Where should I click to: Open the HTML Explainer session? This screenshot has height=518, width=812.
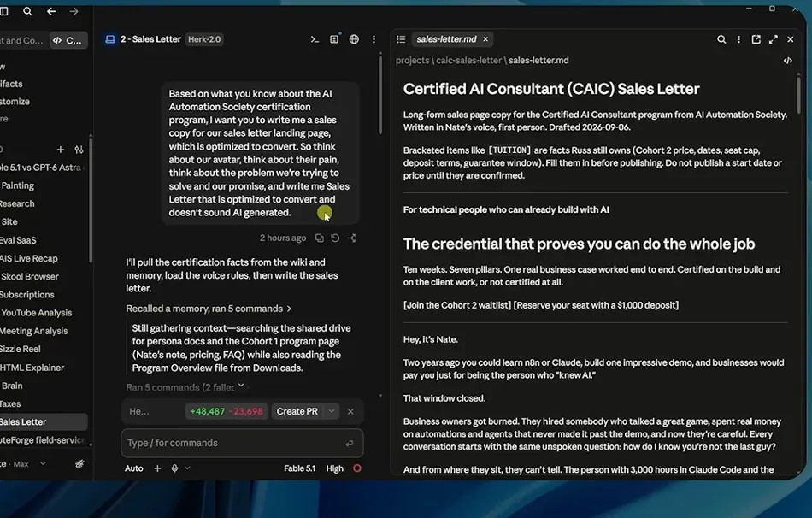[32, 368]
